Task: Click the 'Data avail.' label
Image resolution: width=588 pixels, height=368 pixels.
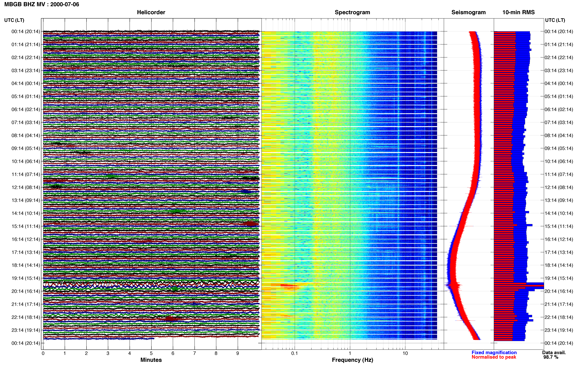Action: point(554,352)
